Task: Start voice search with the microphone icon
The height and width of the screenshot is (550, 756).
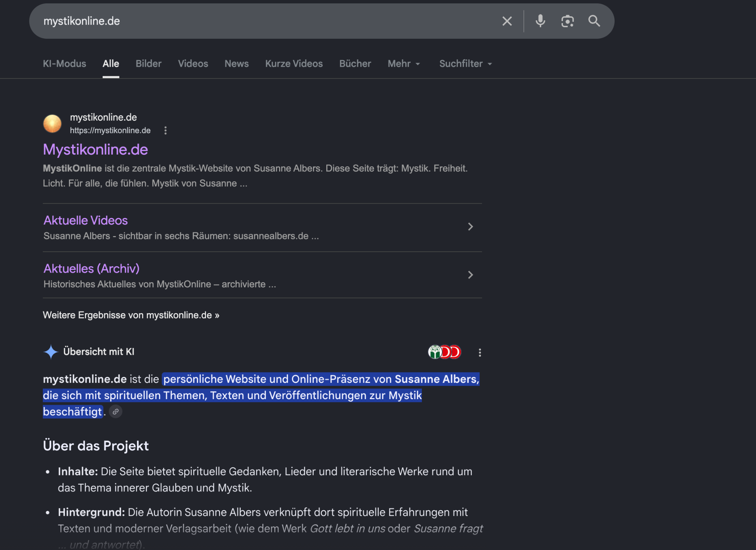Action: [540, 21]
